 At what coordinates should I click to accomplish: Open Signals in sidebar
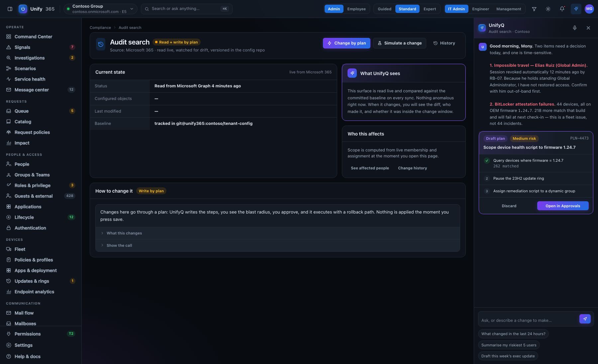point(41,47)
